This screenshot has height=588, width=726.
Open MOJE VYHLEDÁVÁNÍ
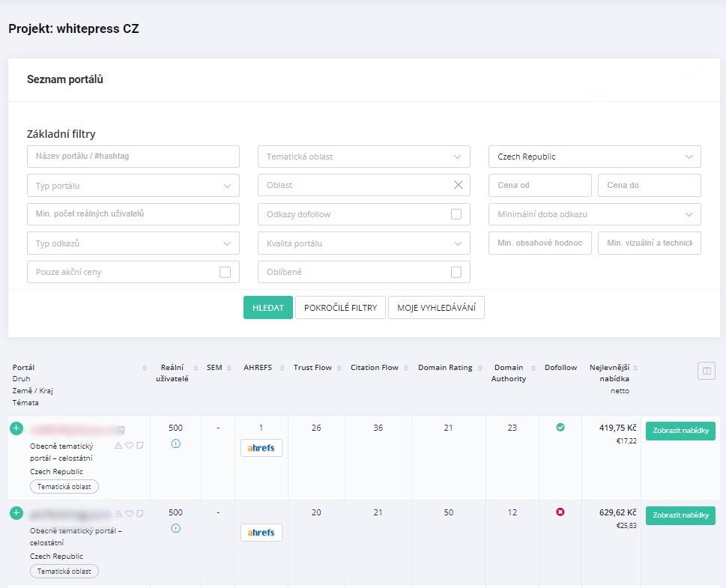click(x=436, y=307)
